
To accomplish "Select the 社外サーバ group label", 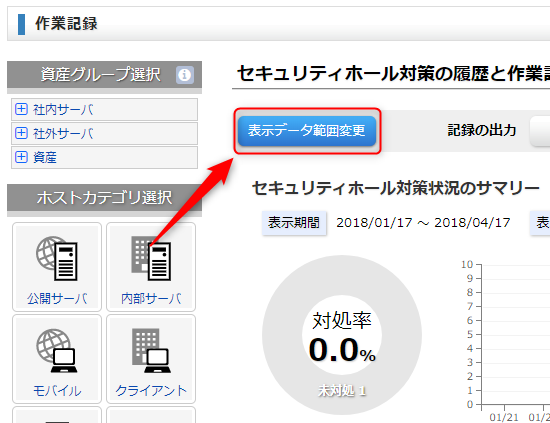I will (63, 134).
